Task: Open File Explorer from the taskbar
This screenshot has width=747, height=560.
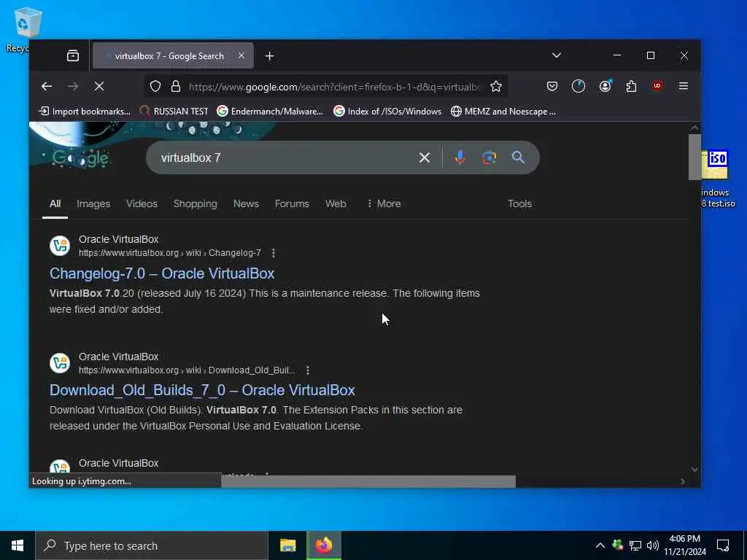Action: [x=287, y=545]
